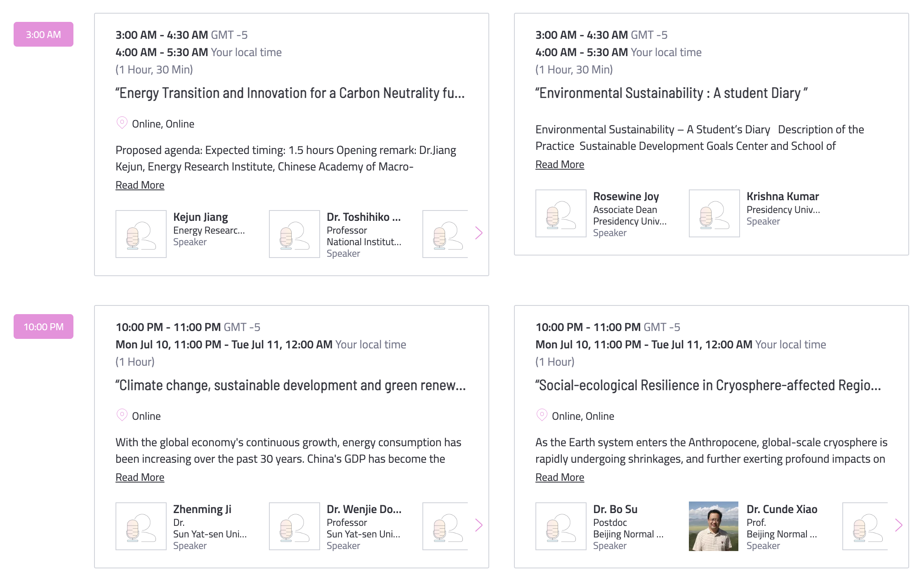Open the Social-ecological Resilience session title

coord(708,386)
